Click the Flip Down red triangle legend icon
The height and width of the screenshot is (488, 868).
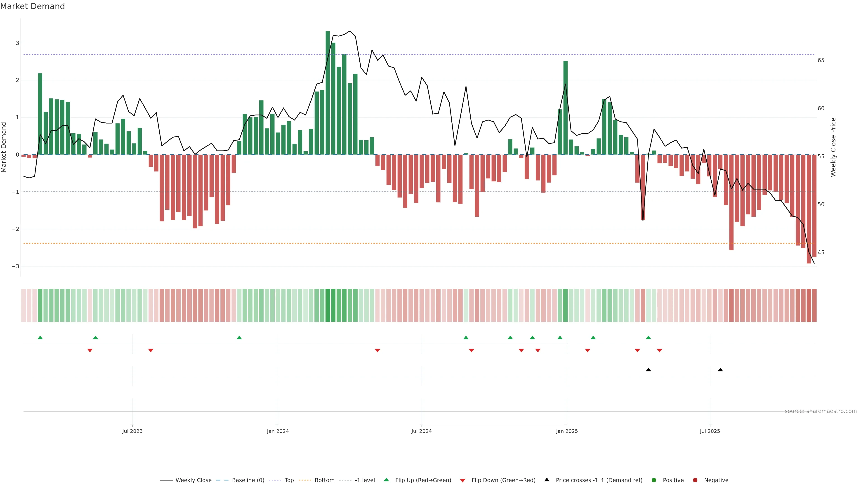[x=463, y=480]
